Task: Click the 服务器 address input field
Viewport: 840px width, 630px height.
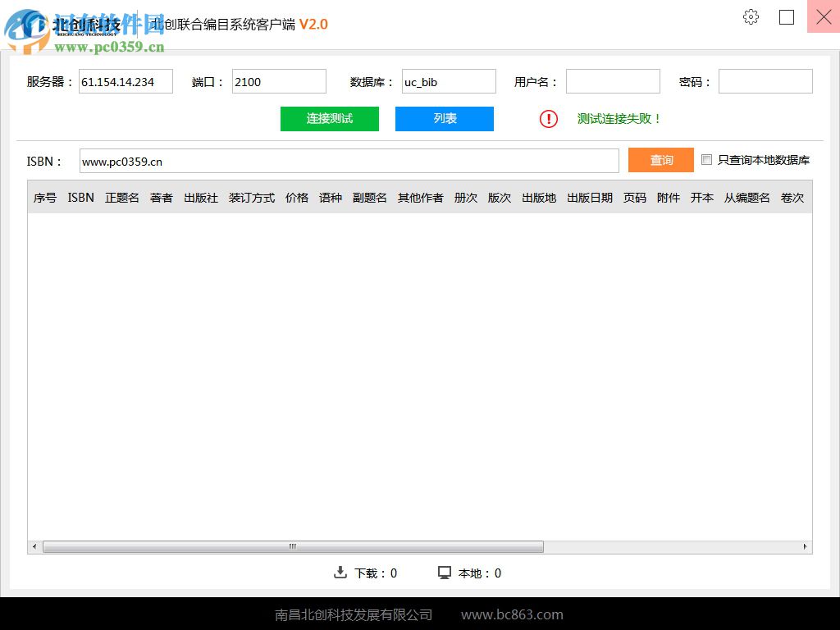Action: [x=125, y=81]
